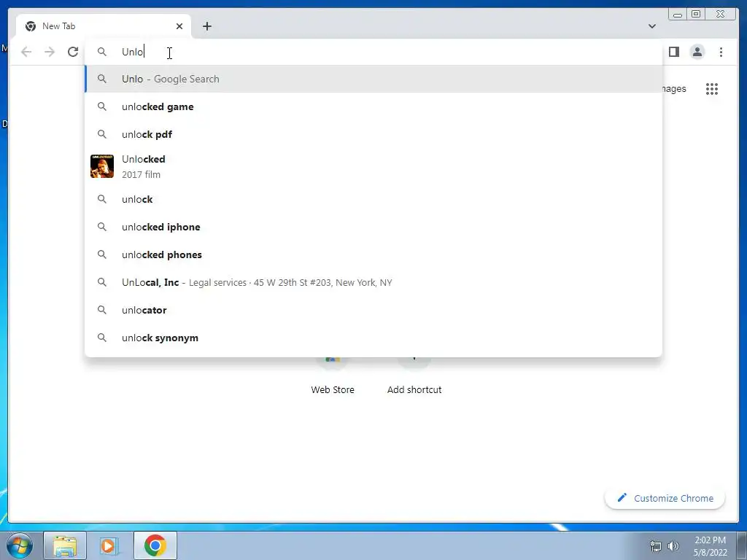Open volume control in system tray
Image resolution: width=747 pixels, height=560 pixels.
click(x=673, y=546)
